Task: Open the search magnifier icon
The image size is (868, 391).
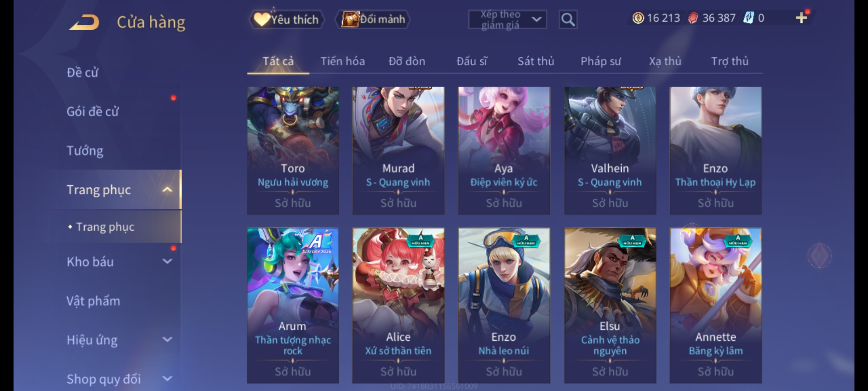Action: point(568,20)
